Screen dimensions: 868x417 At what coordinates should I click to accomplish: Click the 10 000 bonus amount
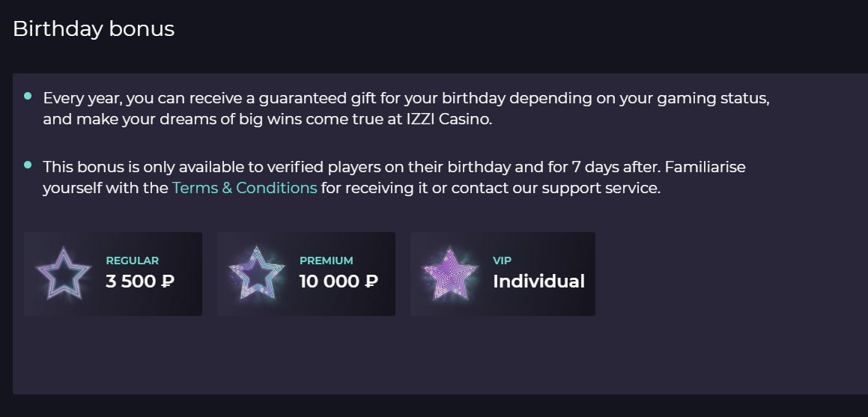click(x=330, y=281)
